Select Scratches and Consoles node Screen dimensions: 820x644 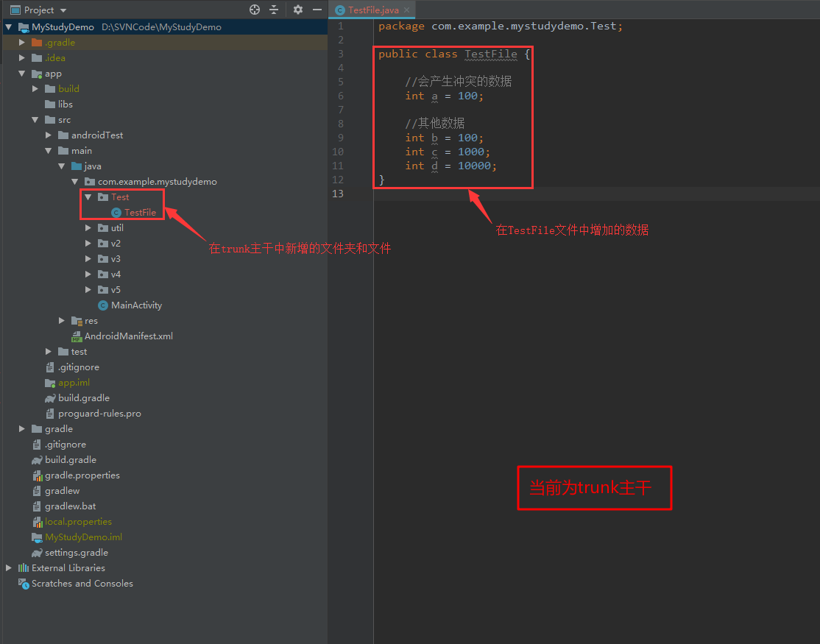pyautogui.click(x=82, y=584)
